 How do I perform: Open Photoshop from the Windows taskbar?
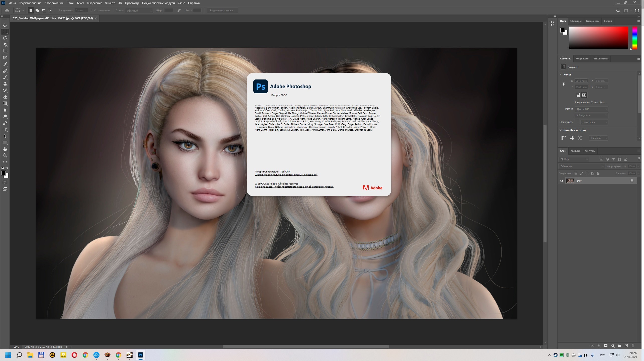(x=141, y=355)
